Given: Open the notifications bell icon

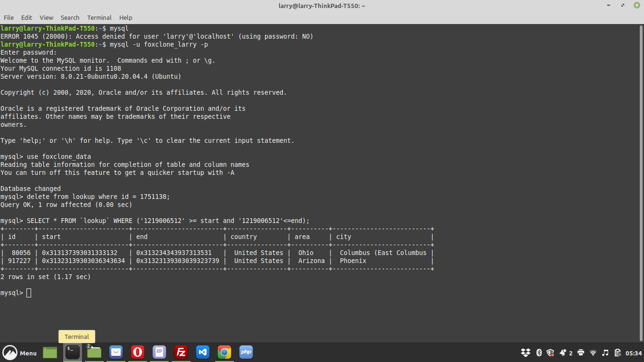Looking at the screenshot, I should click(563, 353).
